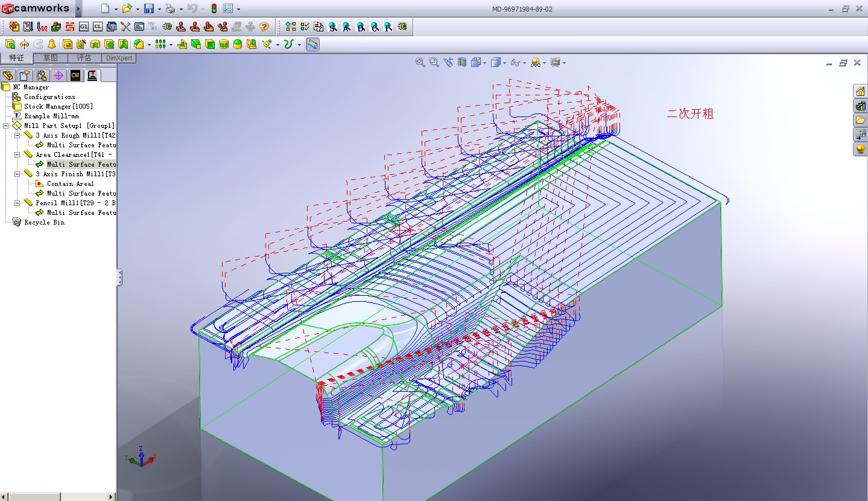Collapse the Area Clearance1 node
The height and width of the screenshot is (501, 868).
coord(17,155)
